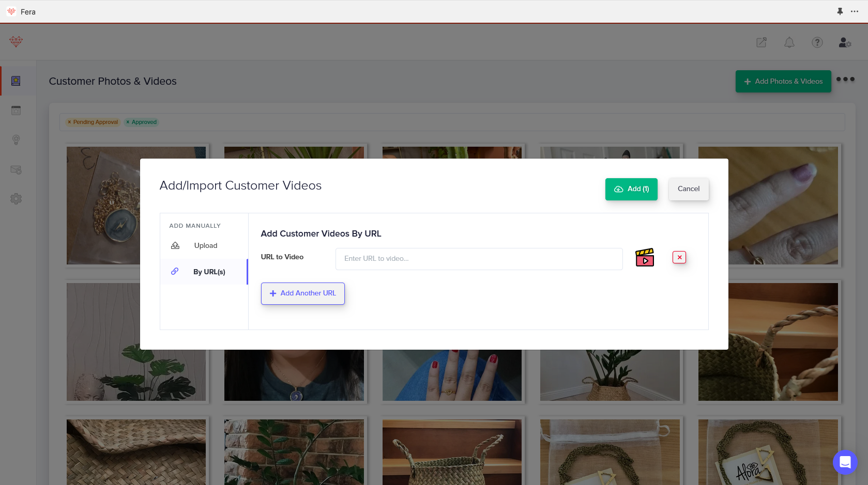Click the lightbulb ideas icon in sidebar
868x485 pixels.
pyautogui.click(x=16, y=139)
